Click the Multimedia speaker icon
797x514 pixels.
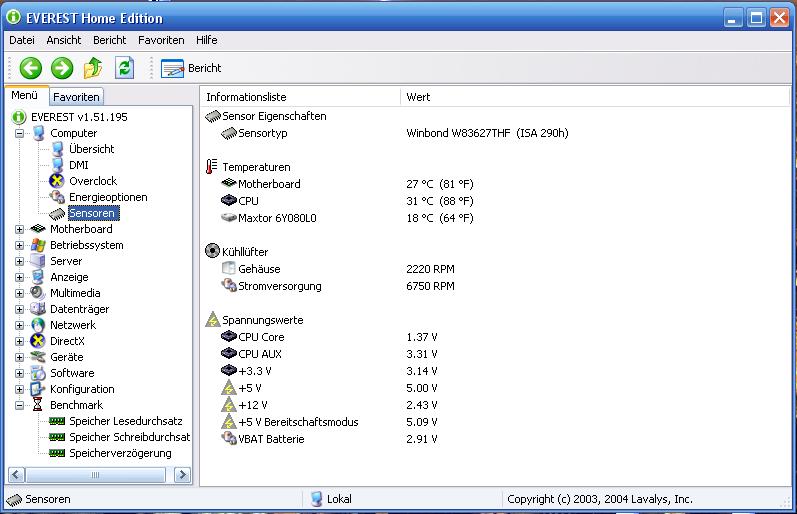pos(38,293)
